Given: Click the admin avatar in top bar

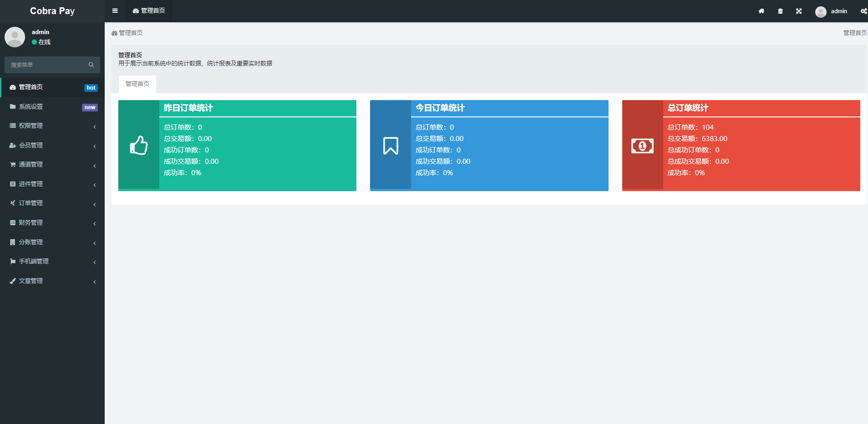Looking at the screenshot, I should tap(821, 11).
